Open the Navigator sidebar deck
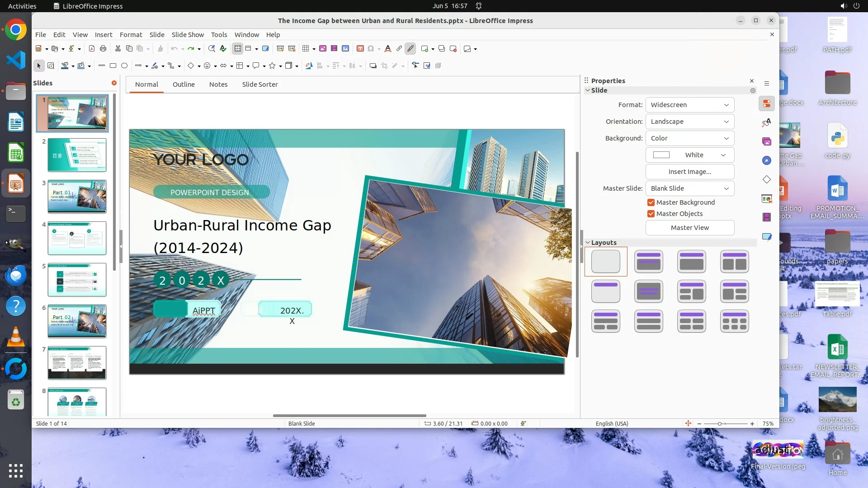This screenshot has height=488, width=868. 767,160
